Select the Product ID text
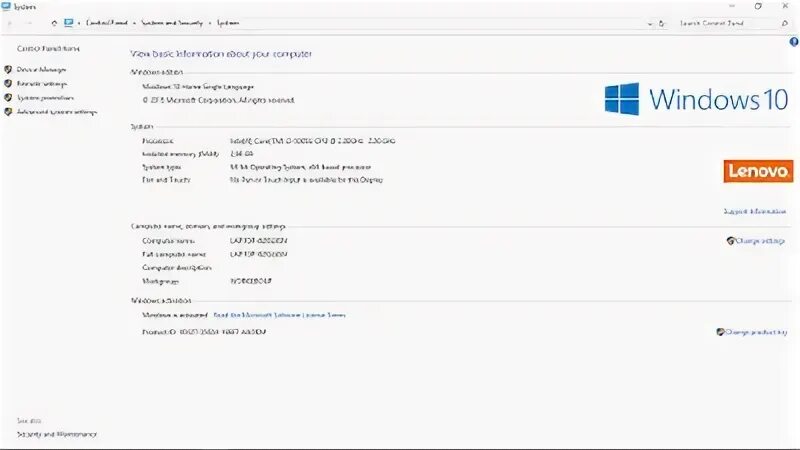Image resolution: width=800 pixels, height=450 pixels. (x=204, y=332)
